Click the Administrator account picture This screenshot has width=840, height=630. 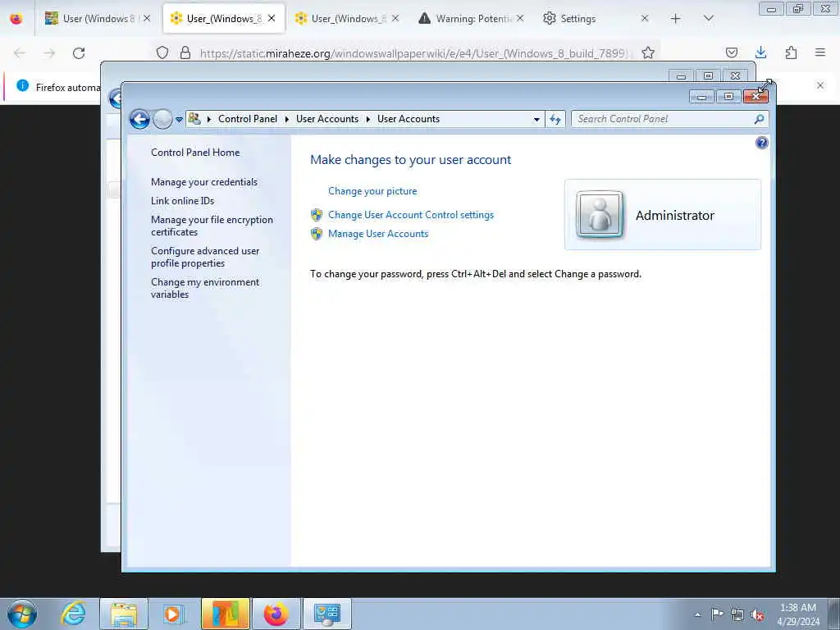pyautogui.click(x=600, y=214)
